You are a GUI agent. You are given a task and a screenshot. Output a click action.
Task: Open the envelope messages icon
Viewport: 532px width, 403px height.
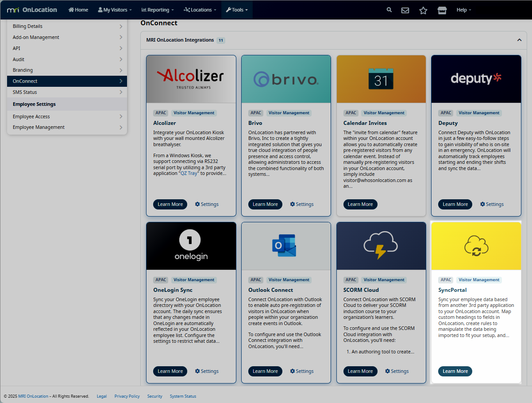tap(405, 10)
